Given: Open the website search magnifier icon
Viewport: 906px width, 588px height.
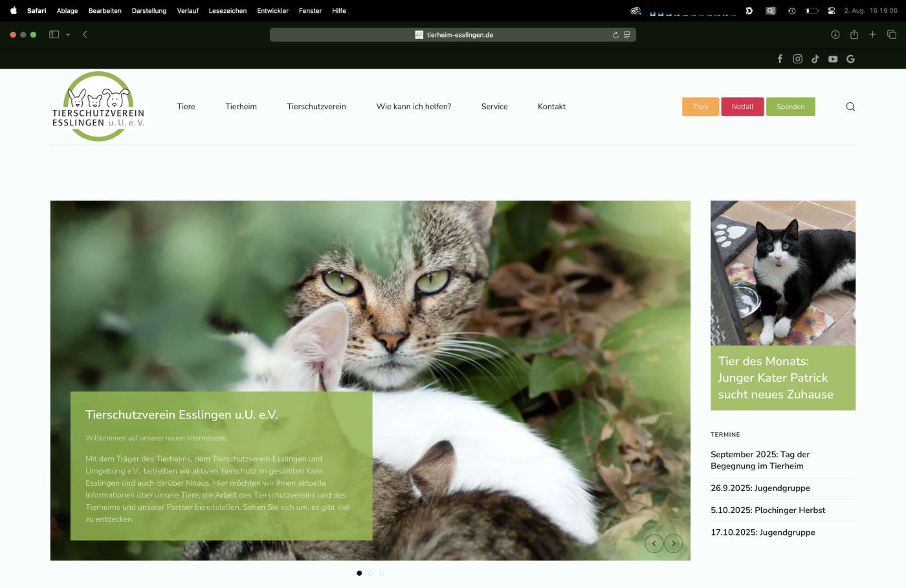Looking at the screenshot, I should click(x=850, y=107).
